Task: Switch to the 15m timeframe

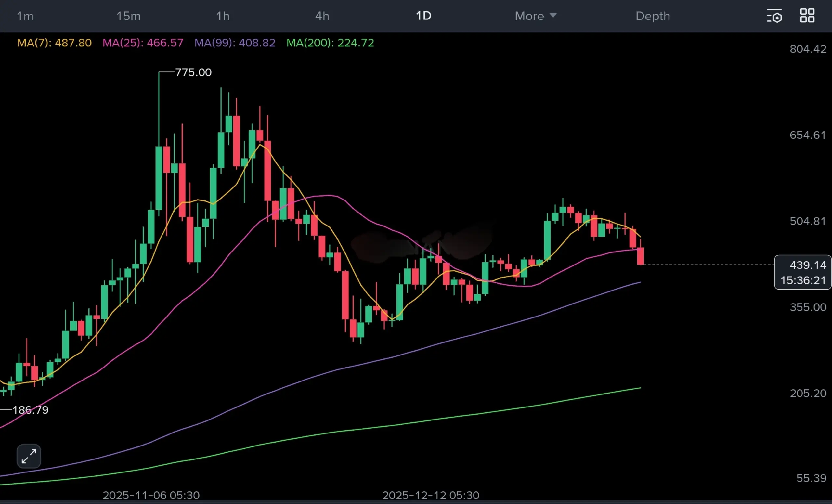Action: click(128, 16)
